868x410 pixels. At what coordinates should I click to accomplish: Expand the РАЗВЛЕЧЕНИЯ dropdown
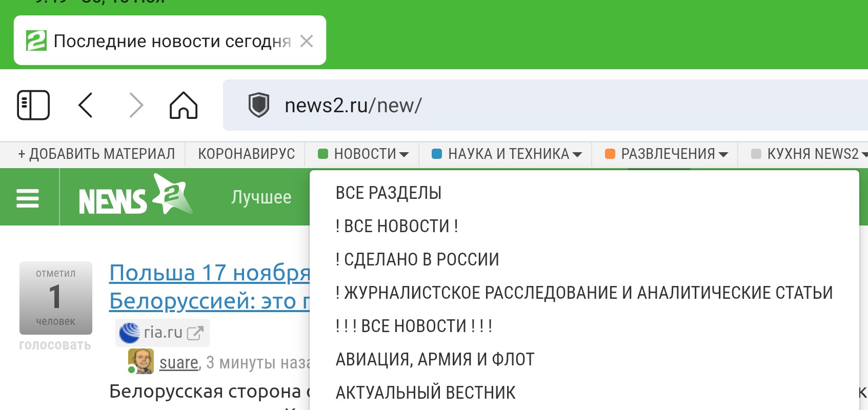click(666, 154)
